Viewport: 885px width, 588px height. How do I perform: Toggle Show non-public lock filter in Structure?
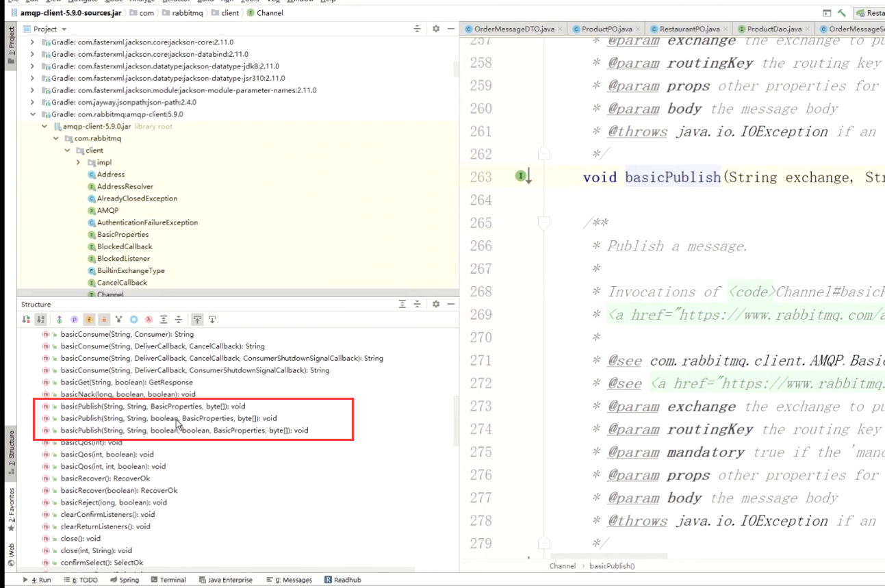click(x=104, y=320)
